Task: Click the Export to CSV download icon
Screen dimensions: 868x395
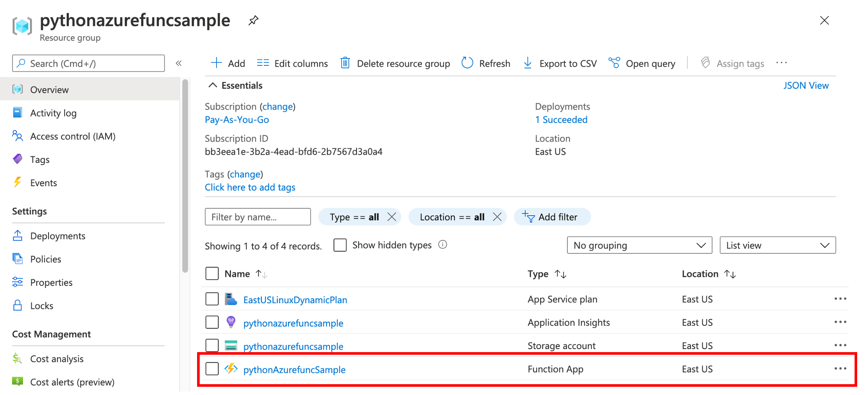Action: click(528, 63)
